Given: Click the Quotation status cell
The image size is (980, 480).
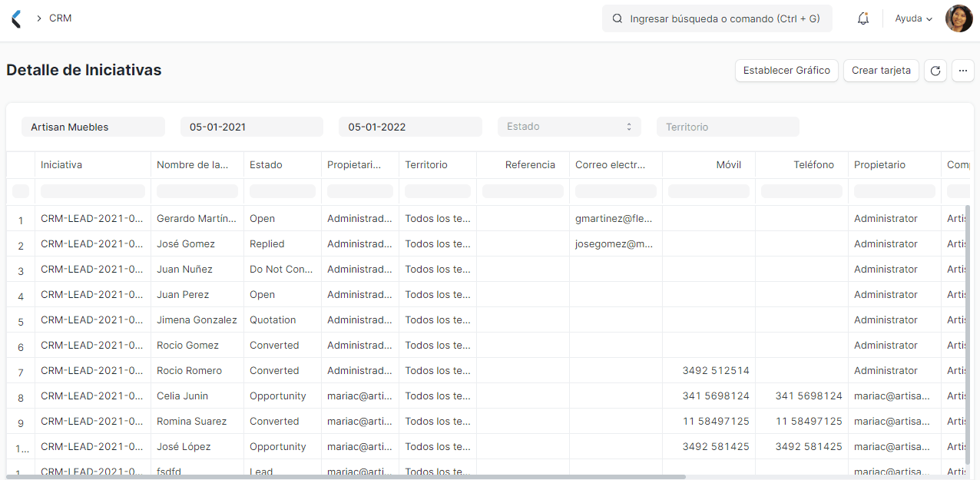Looking at the screenshot, I should 283,320.
